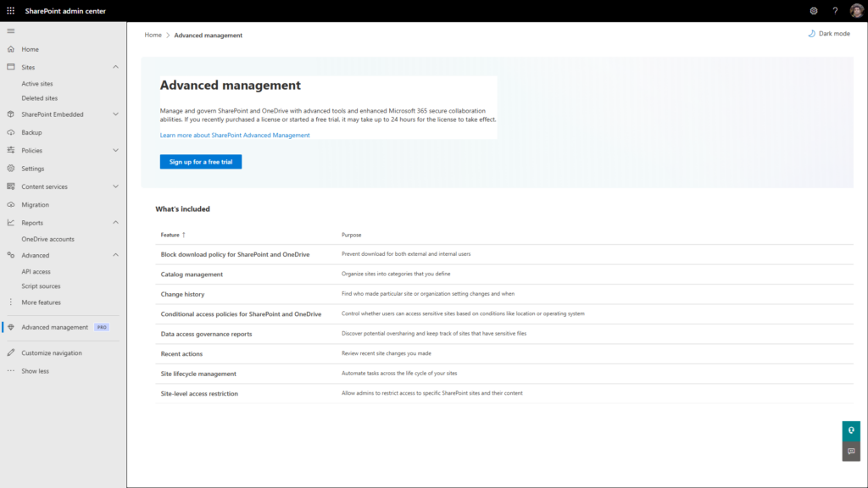
Task: Click the Content services icon
Action: [10, 186]
